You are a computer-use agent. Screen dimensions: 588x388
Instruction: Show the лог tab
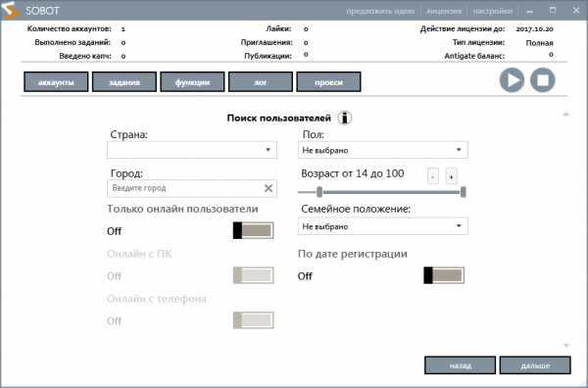[x=261, y=82]
